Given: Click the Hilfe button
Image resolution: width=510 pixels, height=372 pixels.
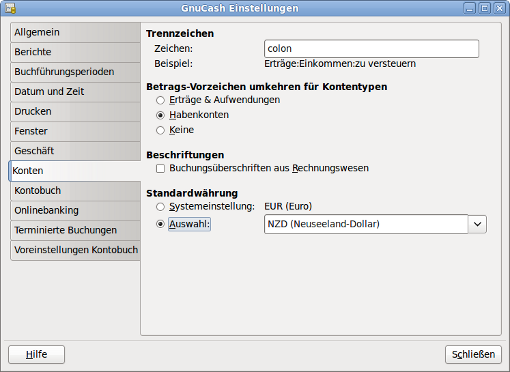Looking at the screenshot, I should (36, 354).
